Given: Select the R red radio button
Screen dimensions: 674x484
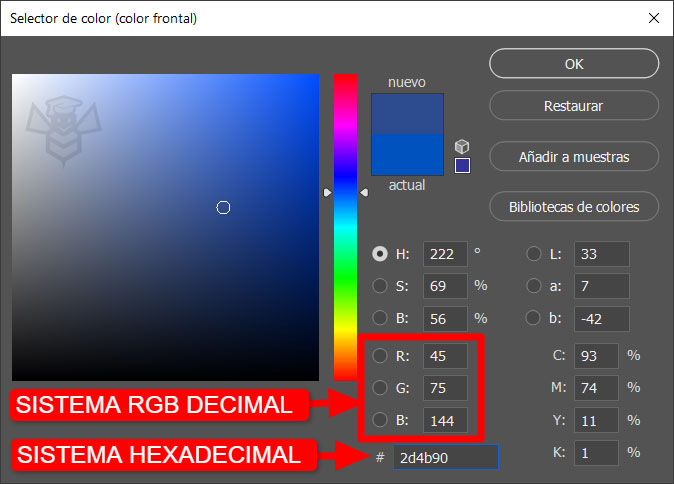Looking at the screenshot, I should coord(380,356).
